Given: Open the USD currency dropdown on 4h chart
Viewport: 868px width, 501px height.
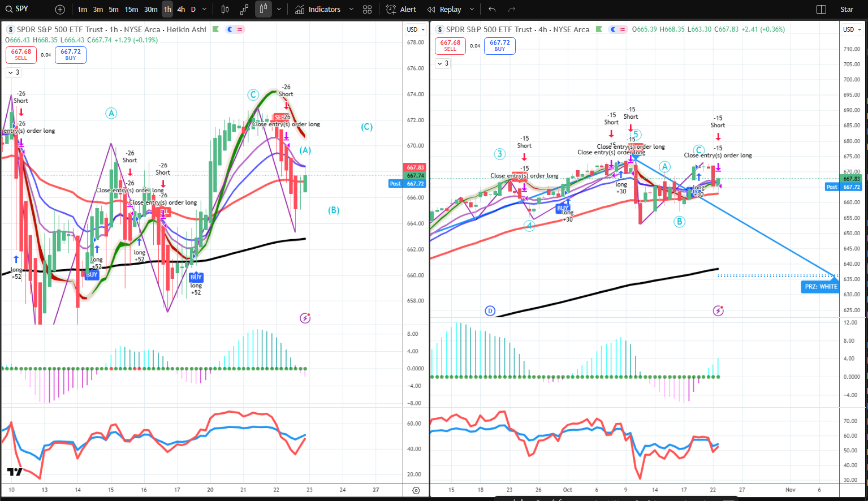Looking at the screenshot, I should point(852,29).
